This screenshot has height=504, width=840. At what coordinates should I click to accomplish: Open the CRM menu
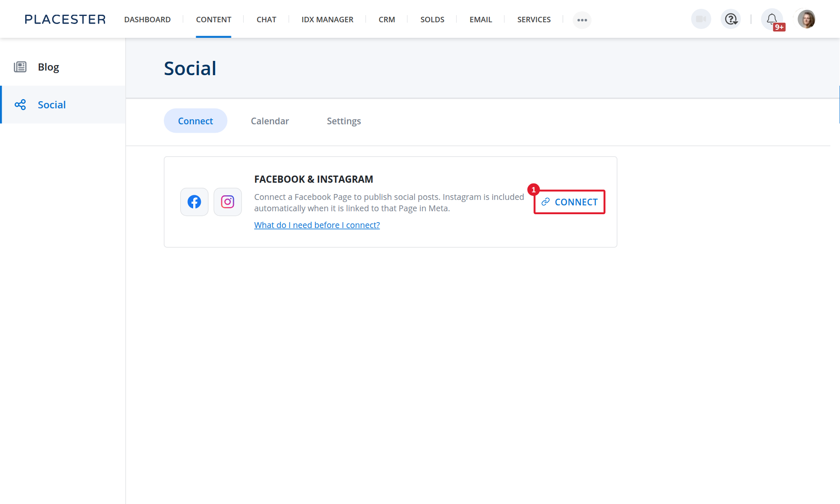(x=387, y=19)
